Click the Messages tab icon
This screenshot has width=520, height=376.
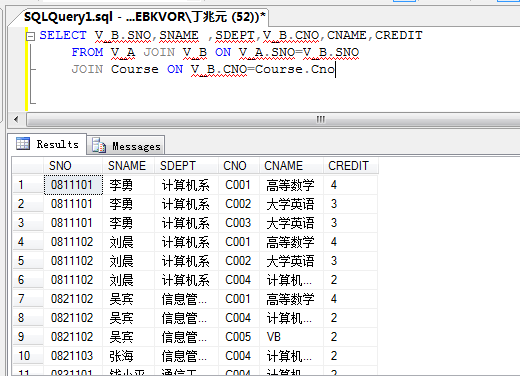tap(99, 146)
